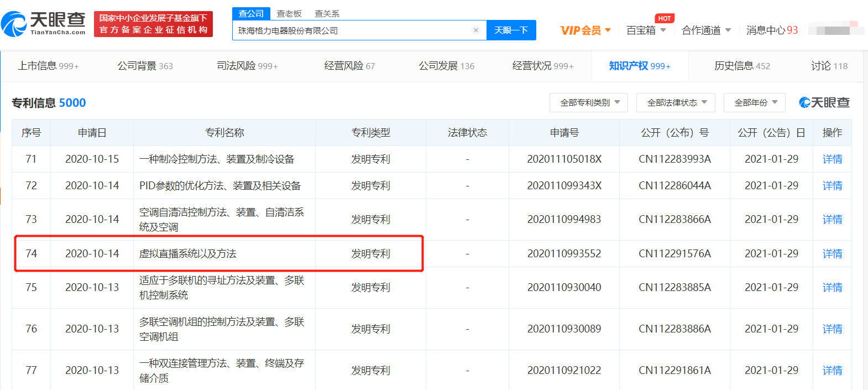Viewport: 868px width, 390px height.
Task: Click the 天眼查 watermark logo beside filters
Action: 824,102
